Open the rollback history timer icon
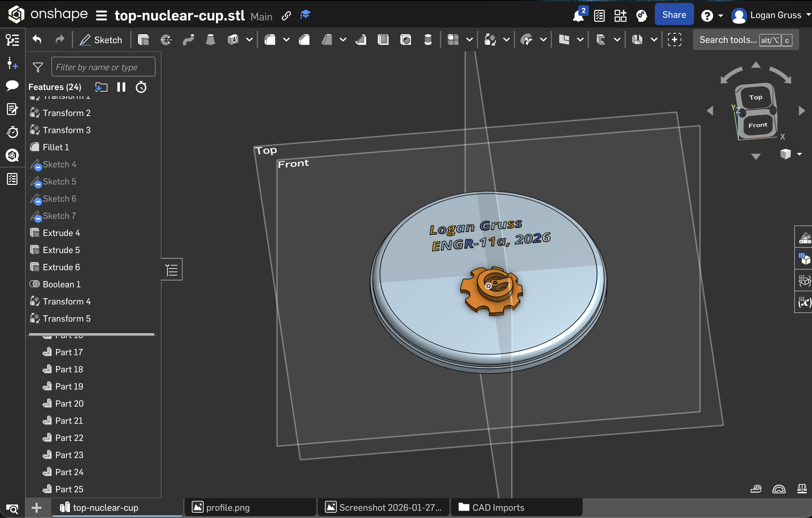Viewport: 812px width, 518px height. point(141,87)
